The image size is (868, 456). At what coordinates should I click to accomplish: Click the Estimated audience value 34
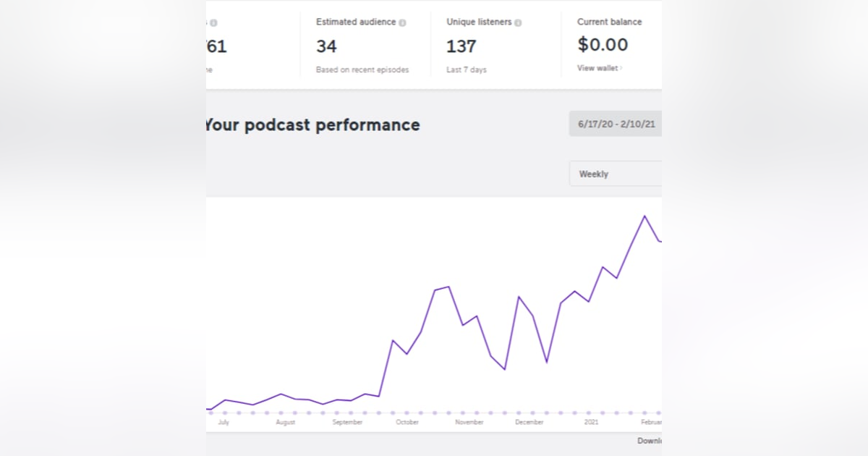(x=326, y=46)
